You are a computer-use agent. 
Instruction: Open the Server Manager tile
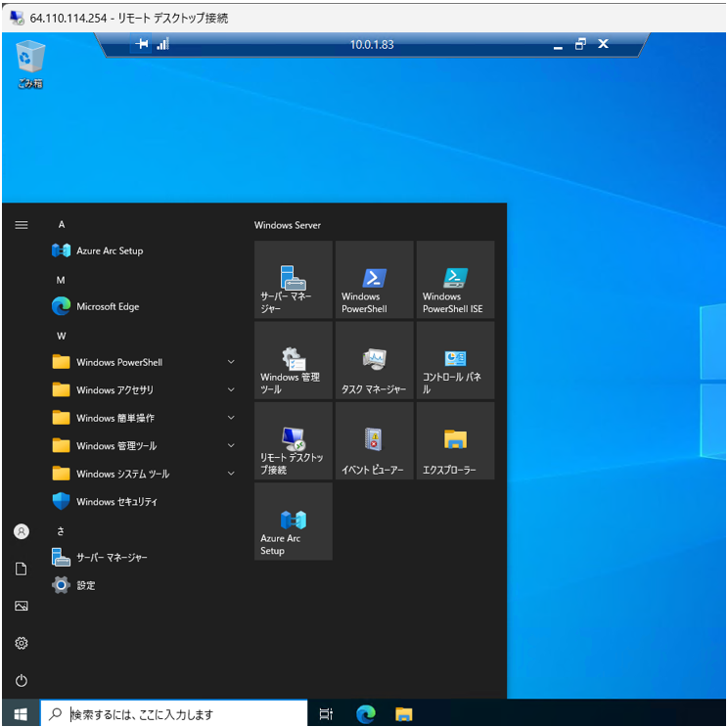tap(293, 280)
